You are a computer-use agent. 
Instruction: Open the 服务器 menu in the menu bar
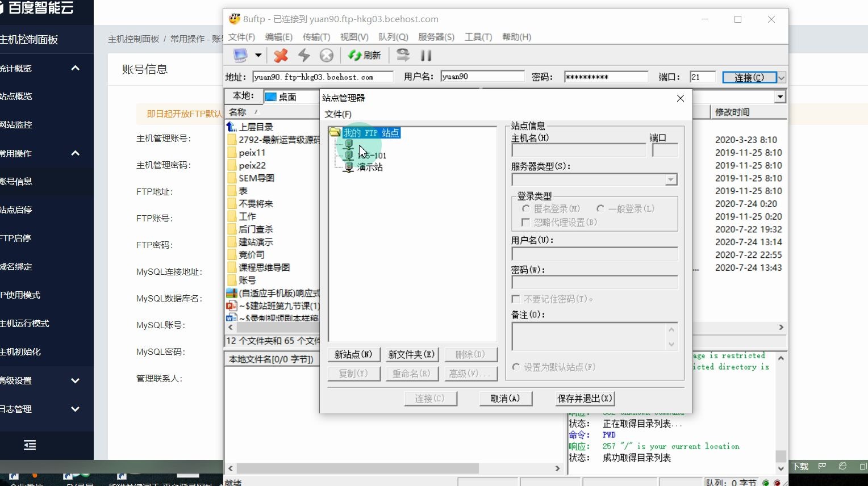(436, 37)
